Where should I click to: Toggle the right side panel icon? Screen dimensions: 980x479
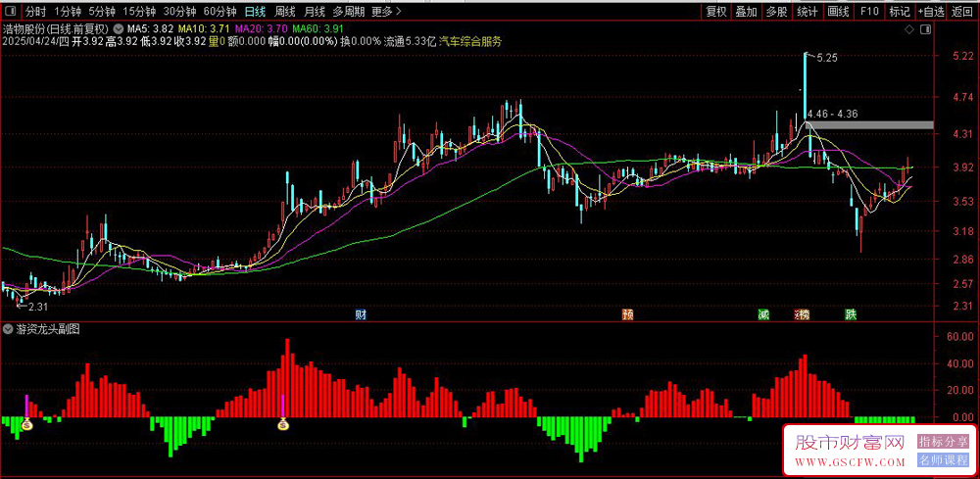coord(926,29)
